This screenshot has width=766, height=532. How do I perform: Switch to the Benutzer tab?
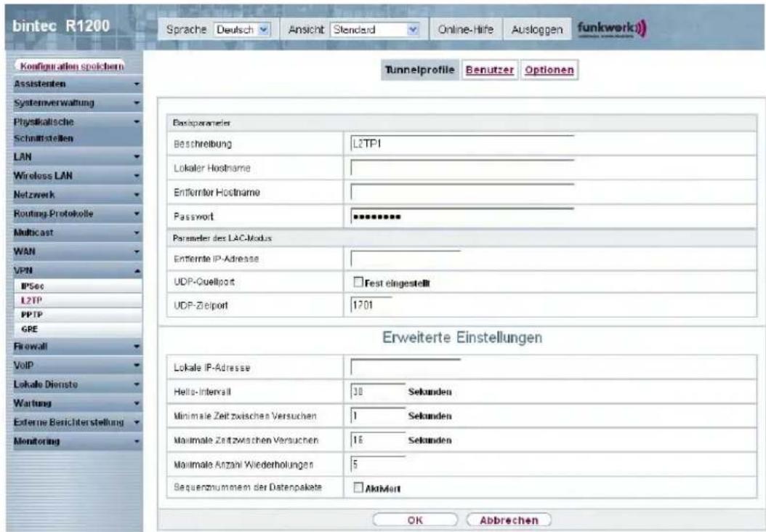coord(490,70)
